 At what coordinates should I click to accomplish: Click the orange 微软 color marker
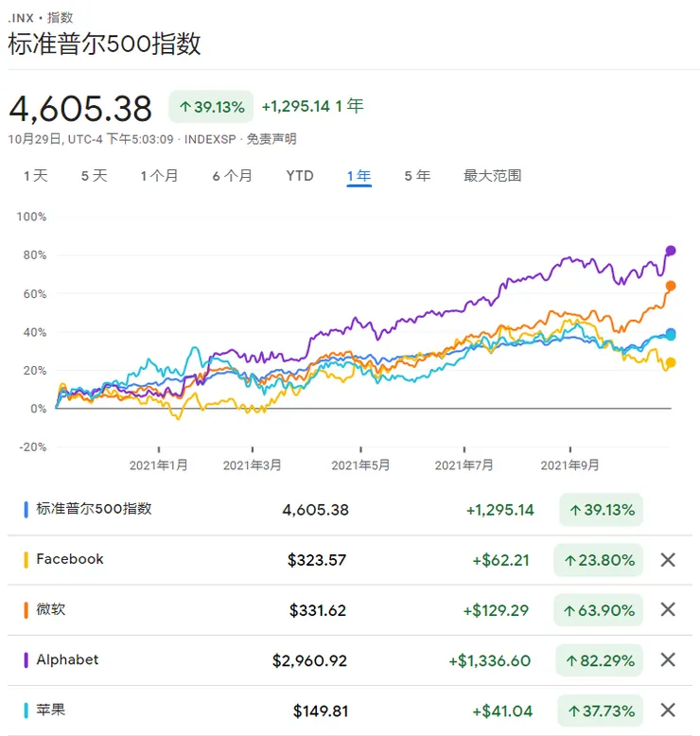click(x=26, y=610)
